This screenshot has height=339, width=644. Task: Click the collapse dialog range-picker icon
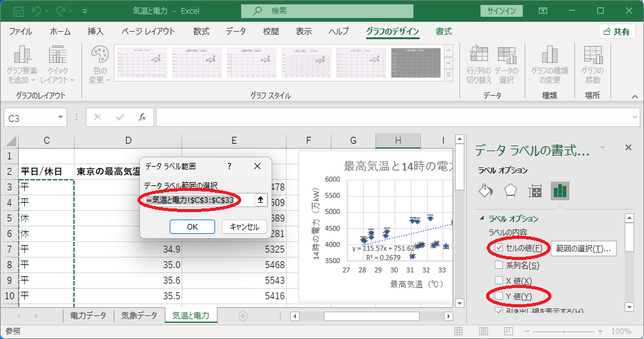(x=260, y=200)
